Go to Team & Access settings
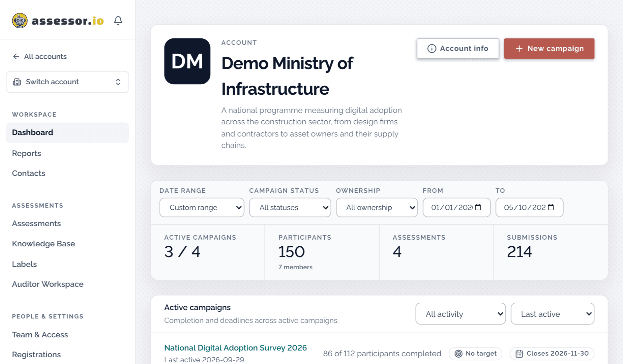 click(x=40, y=335)
